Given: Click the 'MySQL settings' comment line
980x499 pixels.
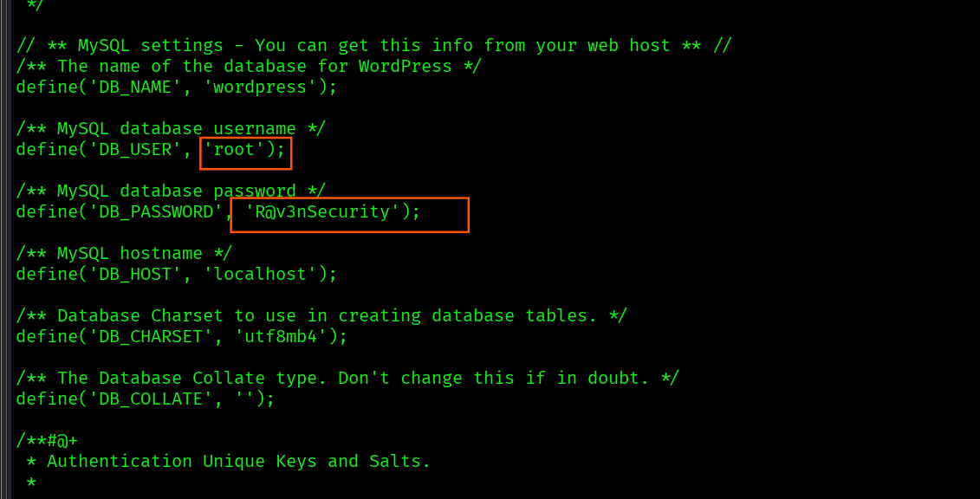Looking at the screenshot, I should pos(373,46).
